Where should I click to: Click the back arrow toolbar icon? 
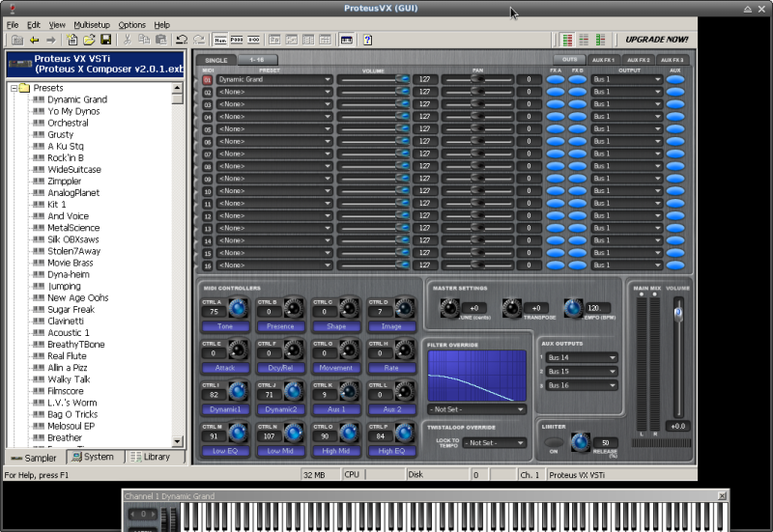click(x=34, y=40)
